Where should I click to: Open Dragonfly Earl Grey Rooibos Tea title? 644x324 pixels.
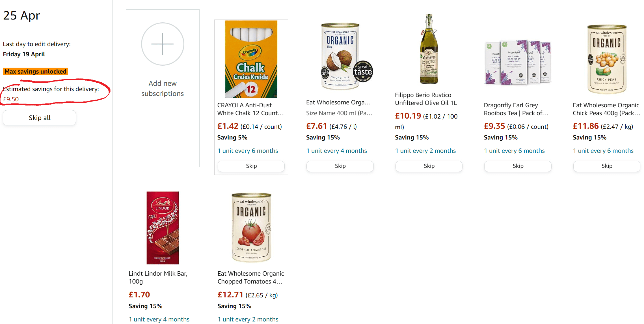[516, 109]
